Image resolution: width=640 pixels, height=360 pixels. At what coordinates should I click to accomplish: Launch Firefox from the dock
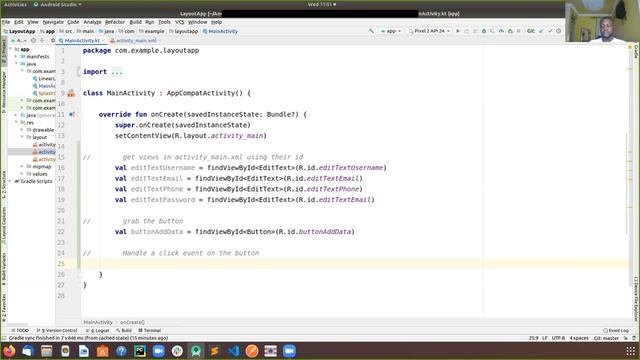coord(9,351)
